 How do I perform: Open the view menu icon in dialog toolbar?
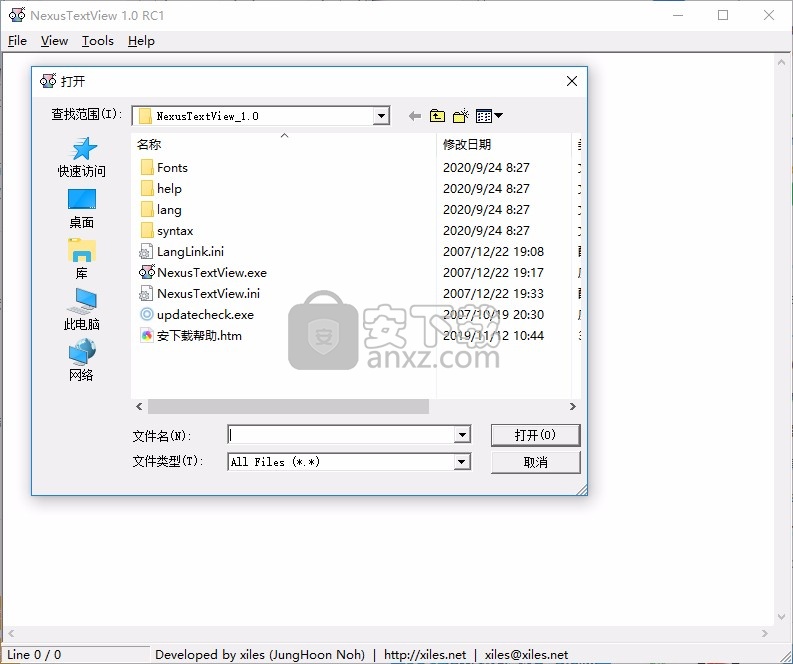pos(489,116)
